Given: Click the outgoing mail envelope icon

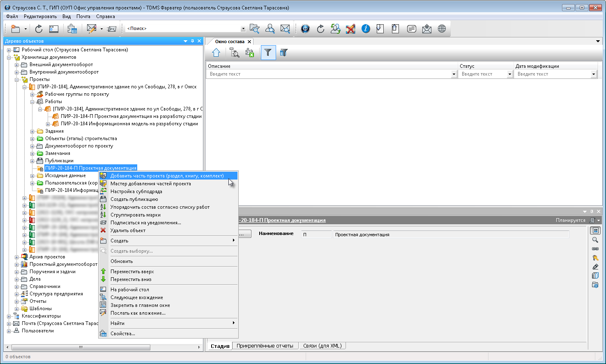Looking at the screenshot, I should tap(427, 29).
